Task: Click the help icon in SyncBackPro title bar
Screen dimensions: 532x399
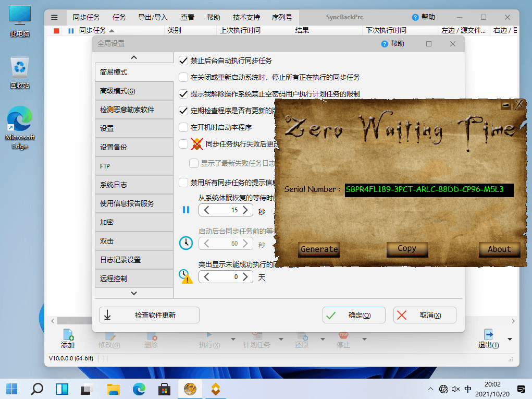Action: click(x=415, y=17)
